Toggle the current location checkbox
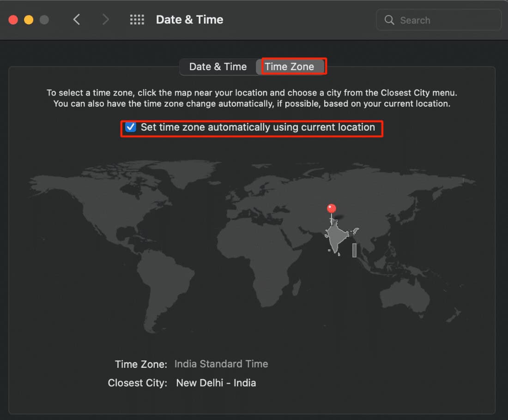508x420 pixels. [130, 127]
